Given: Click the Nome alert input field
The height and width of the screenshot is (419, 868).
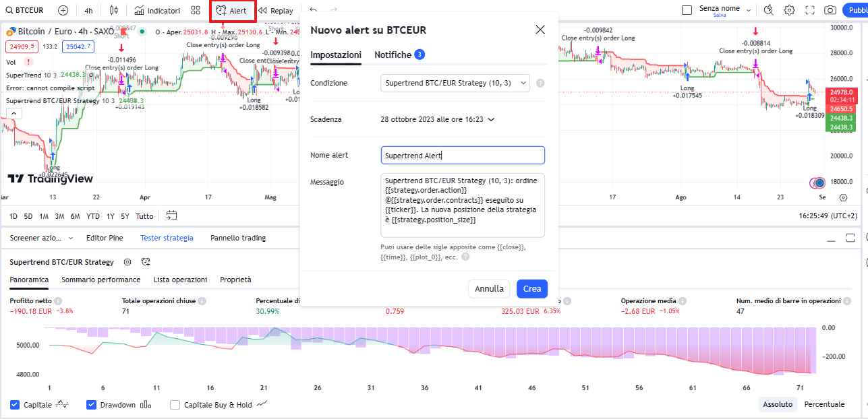Looking at the screenshot, I should (x=463, y=155).
